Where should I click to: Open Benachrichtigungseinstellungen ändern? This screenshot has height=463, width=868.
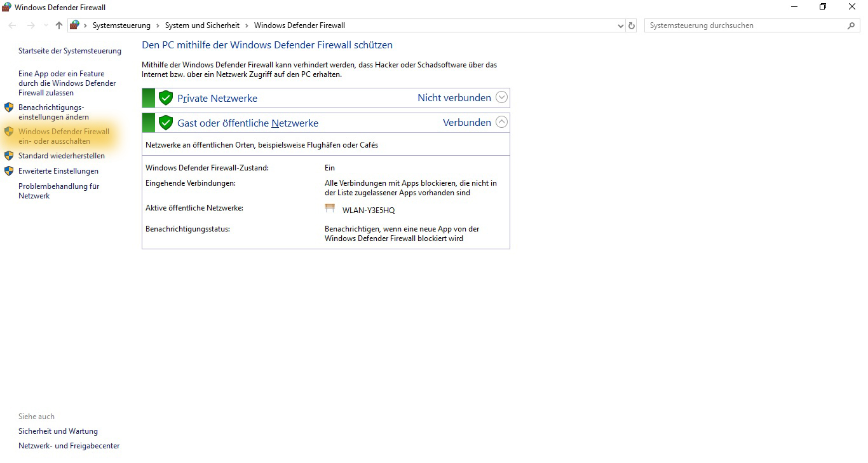pyautogui.click(x=53, y=112)
